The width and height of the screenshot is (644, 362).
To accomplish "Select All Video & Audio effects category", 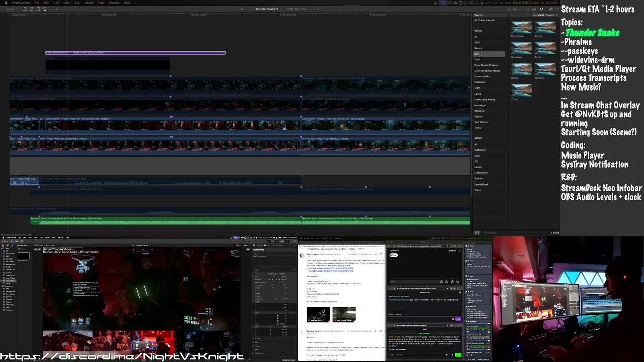I will point(485,20).
